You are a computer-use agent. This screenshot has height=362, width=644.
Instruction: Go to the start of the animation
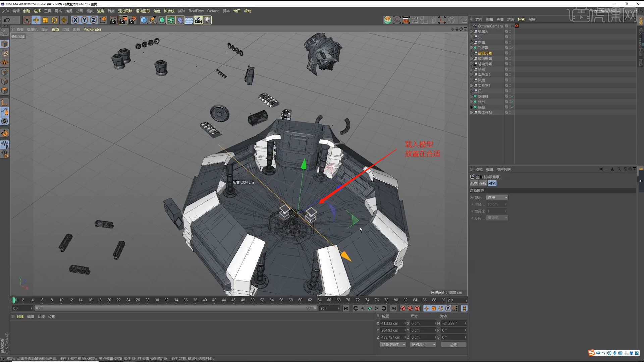(346, 308)
